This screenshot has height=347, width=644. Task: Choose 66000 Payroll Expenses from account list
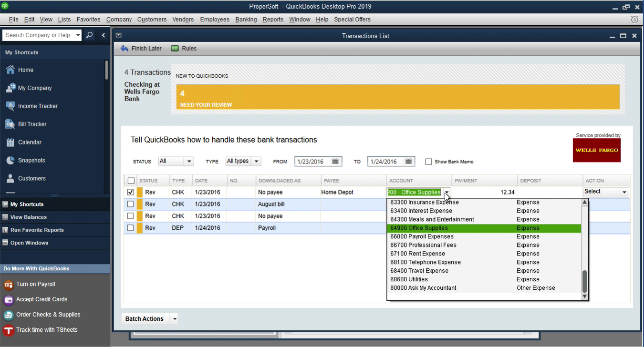[x=484, y=236]
